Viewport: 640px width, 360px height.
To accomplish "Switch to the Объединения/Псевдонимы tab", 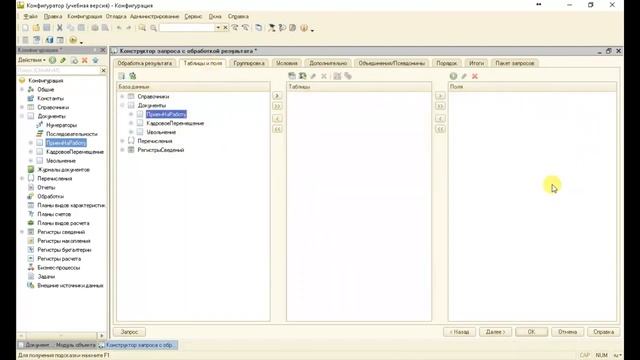I will click(x=391, y=63).
